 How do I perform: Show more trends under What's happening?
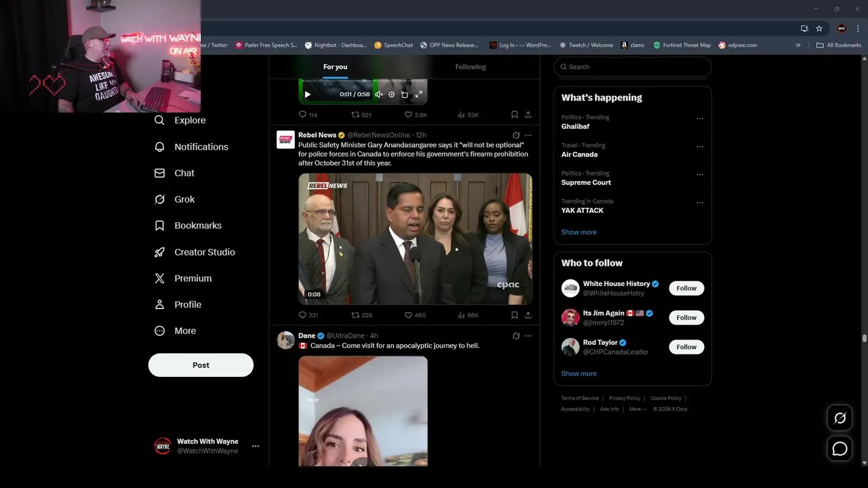[579, 232]
